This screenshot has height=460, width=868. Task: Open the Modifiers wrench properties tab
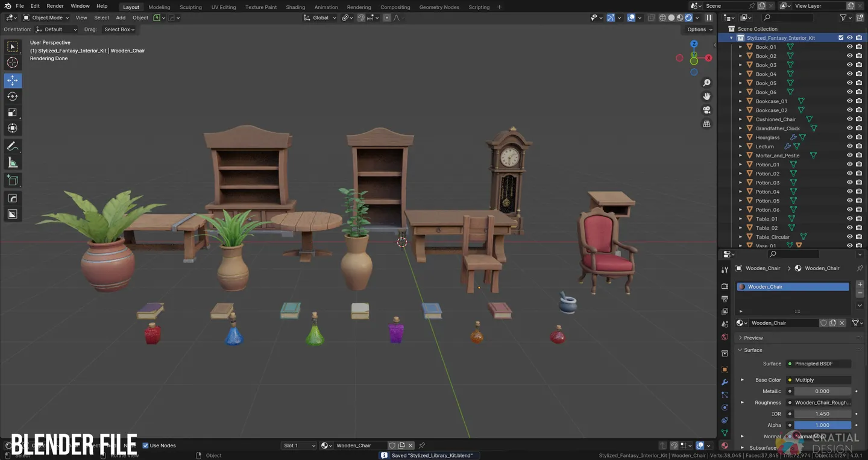[x=725, y=382]
